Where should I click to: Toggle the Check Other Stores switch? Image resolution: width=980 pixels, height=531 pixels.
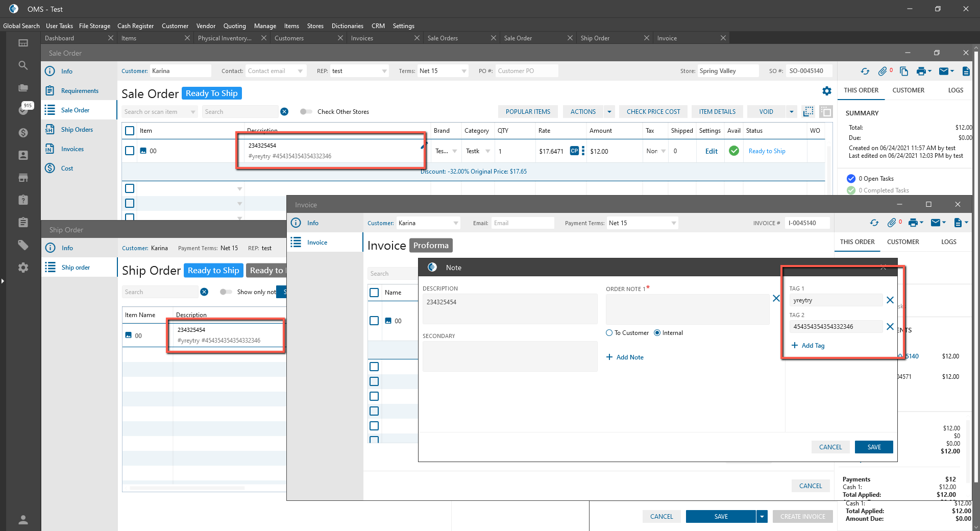coord(306,112)
